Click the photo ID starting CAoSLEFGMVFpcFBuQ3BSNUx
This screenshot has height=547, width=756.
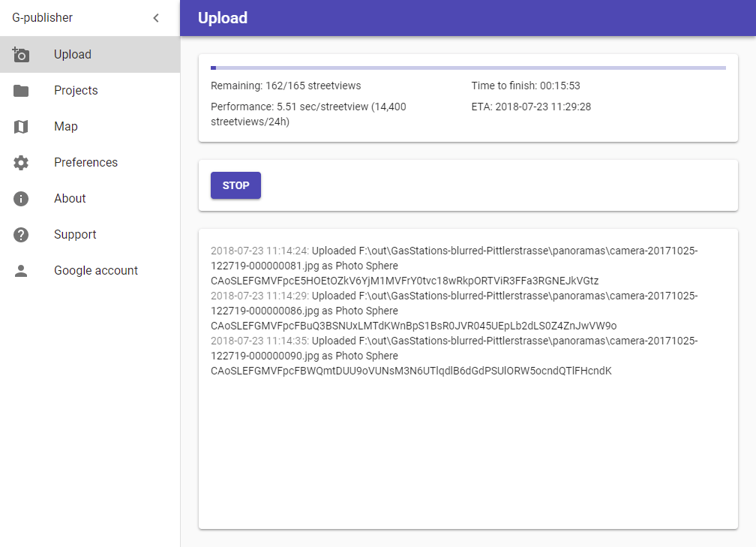414,326
